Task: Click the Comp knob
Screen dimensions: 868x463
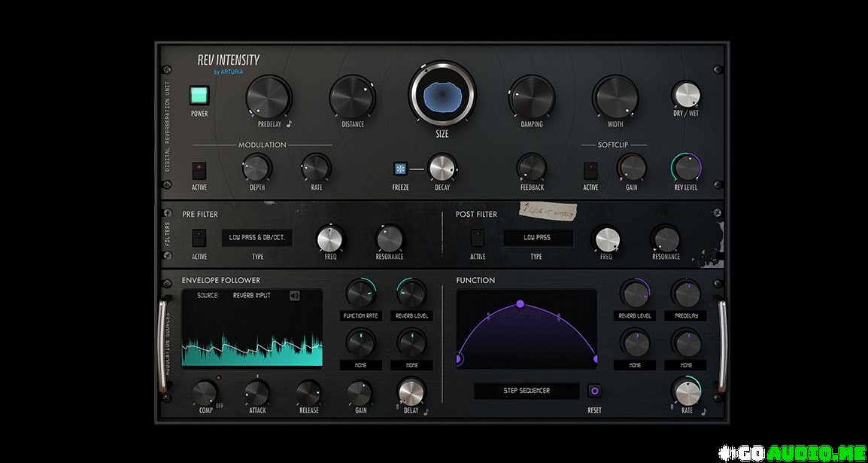Action: (205, 393)
